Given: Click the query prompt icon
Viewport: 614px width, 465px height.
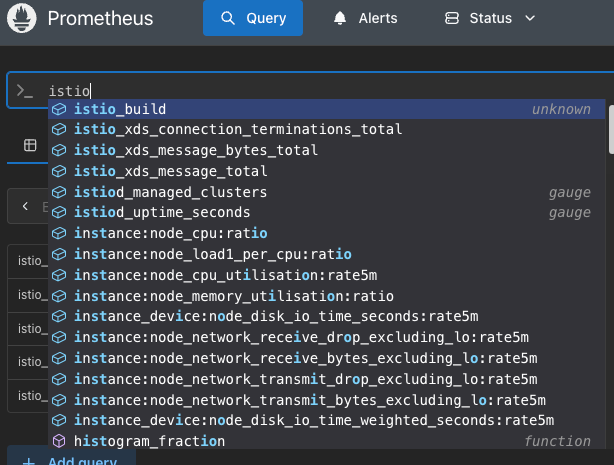Looking at the screenshot, I should pos(24,91).
